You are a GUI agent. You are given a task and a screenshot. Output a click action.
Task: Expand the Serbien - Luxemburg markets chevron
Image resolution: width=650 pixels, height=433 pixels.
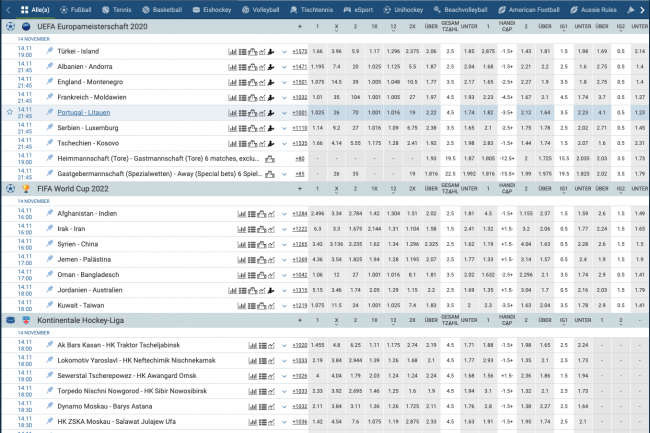[283, 127]
